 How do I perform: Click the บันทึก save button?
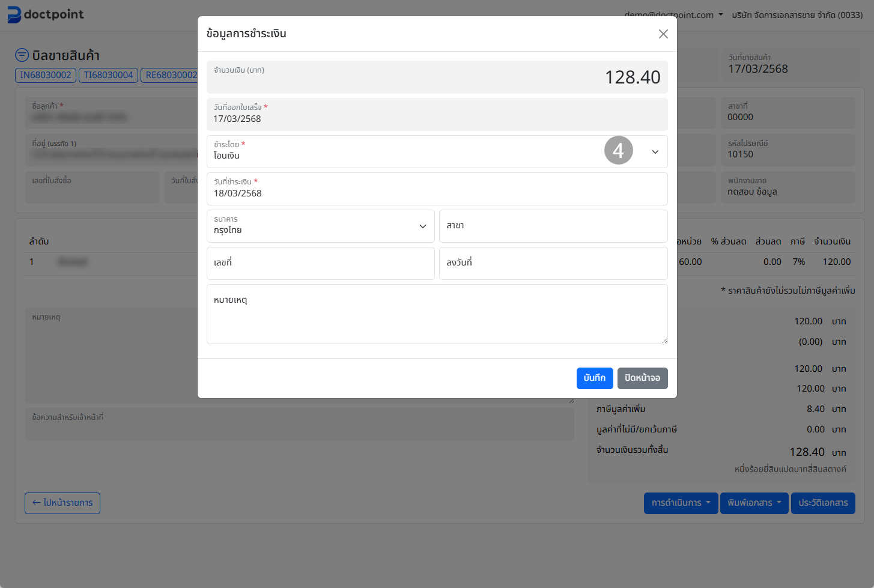coord(594,378)
